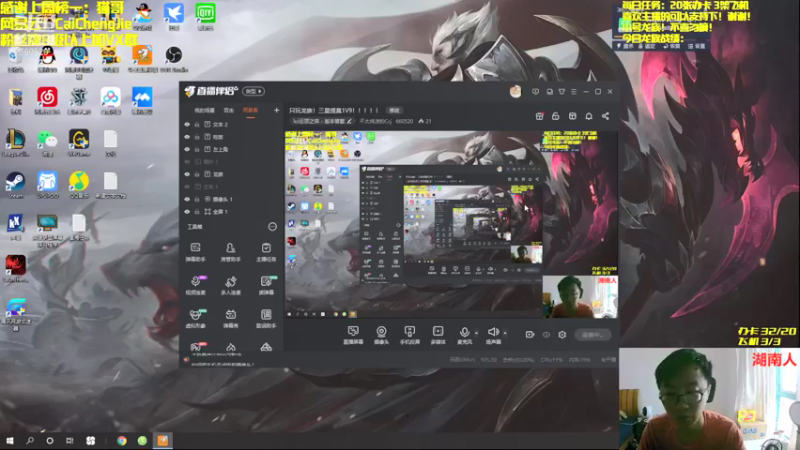
Task: Click 修改 to edit the stream title
Action: point(394,110)
